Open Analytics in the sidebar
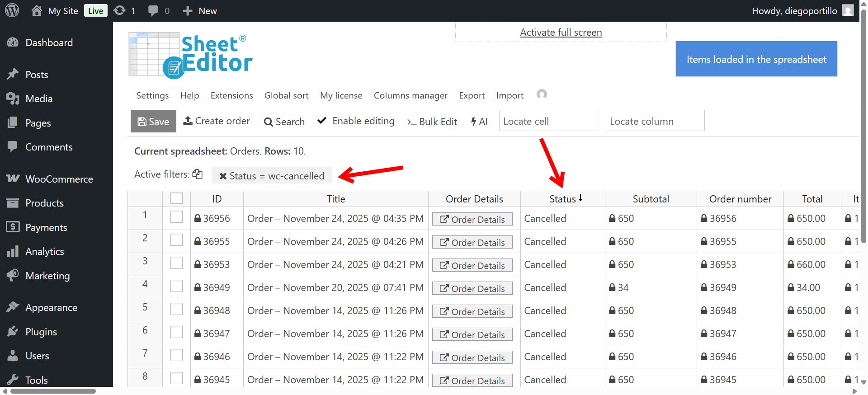 point(44,251)
